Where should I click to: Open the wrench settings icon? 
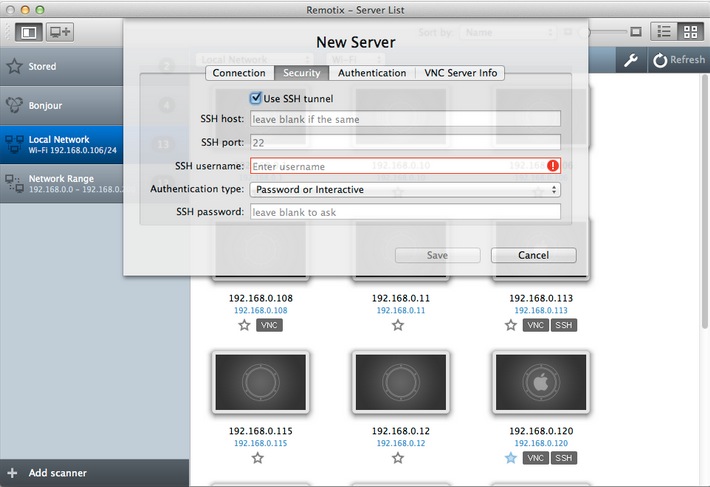[x=631, y=60]
